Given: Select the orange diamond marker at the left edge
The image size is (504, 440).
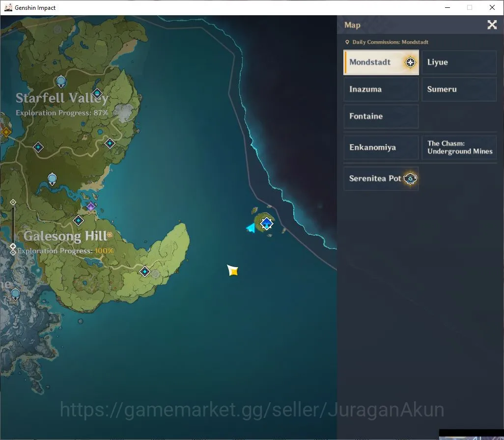Looking at the screenshot, I should pyautogui.click(x=5, y=132).
